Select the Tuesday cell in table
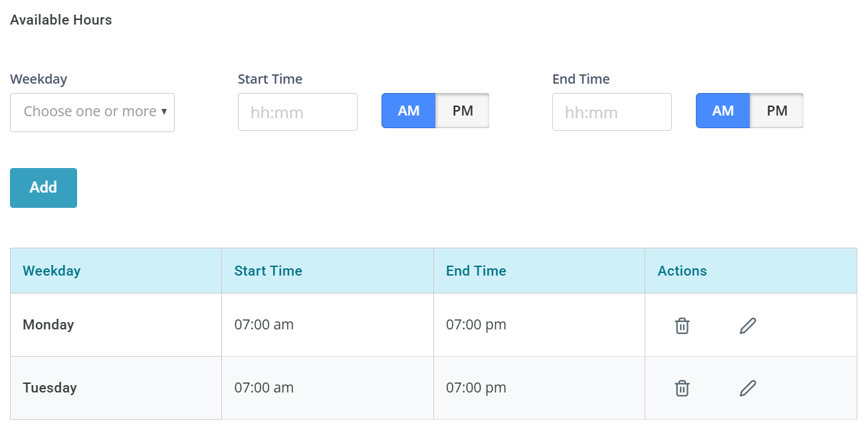The image size is (868, 431). point(116,388)
